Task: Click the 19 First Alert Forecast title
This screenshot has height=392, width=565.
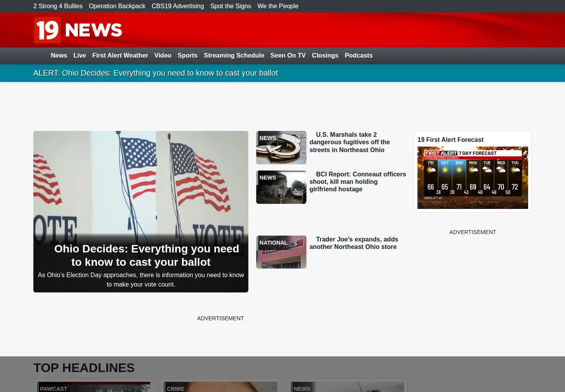Action: pyautogui.click(x=450, y=140)
